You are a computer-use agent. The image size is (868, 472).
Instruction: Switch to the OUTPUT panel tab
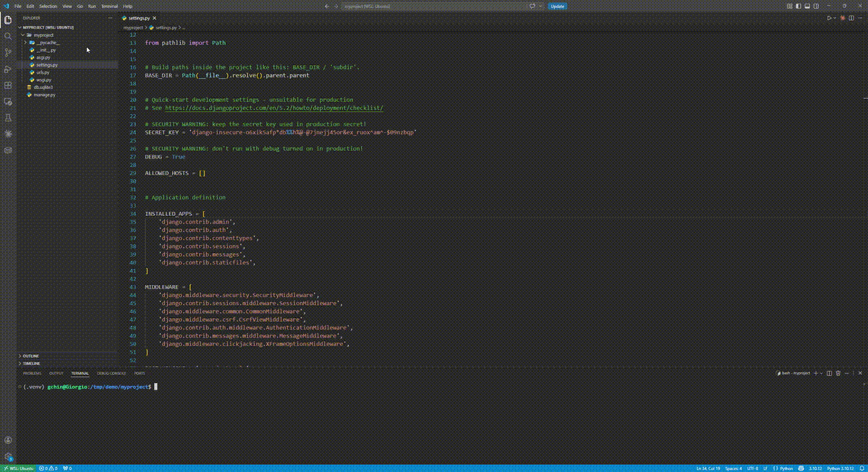click(56, 373)
